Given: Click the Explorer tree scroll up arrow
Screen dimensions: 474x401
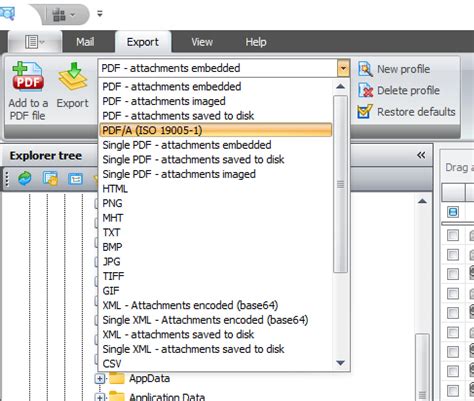Looking at the screenshot, I should tap(422, 201).
